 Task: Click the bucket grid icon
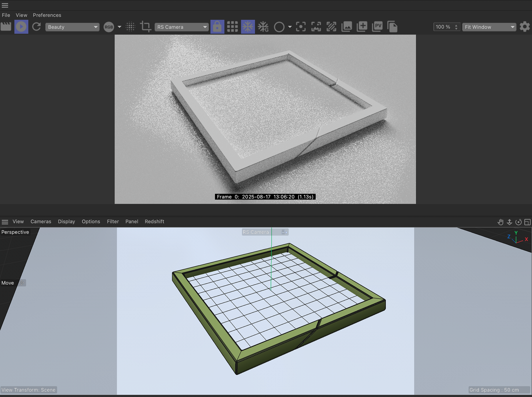coord(232,27)
